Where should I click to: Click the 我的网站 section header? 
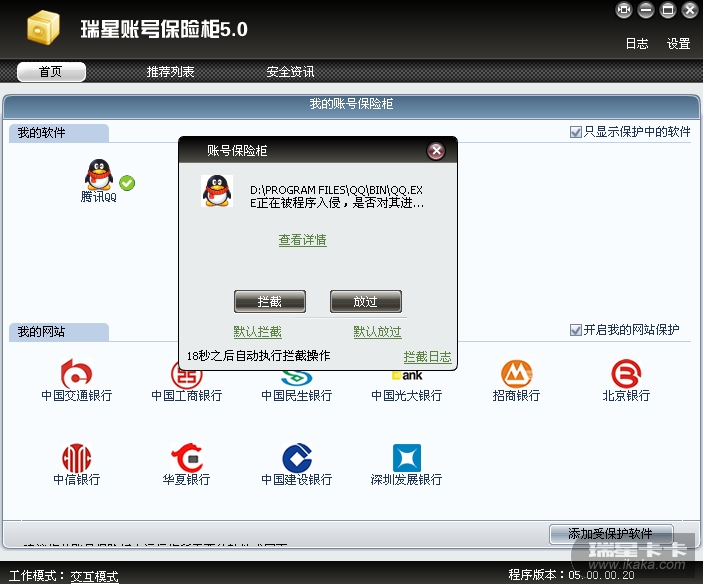pos(59,332)
